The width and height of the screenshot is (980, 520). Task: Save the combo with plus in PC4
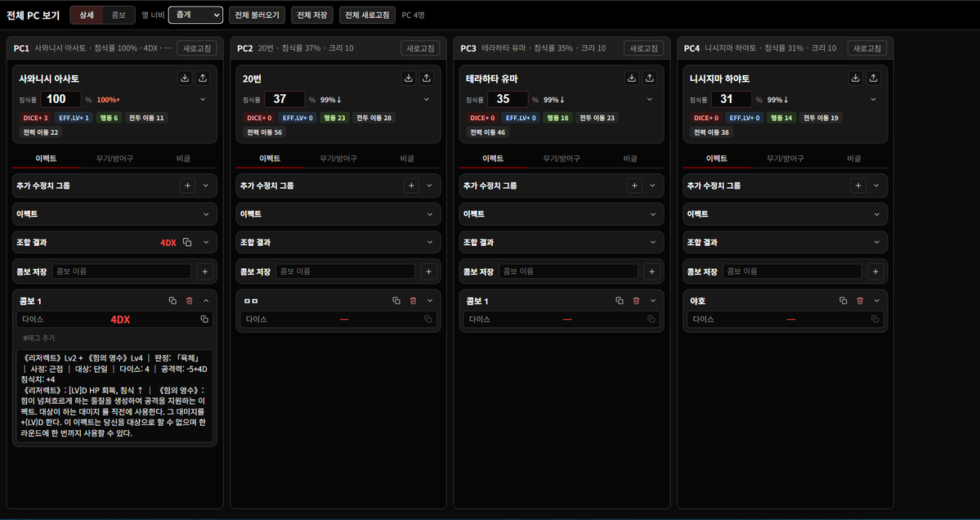875,271
